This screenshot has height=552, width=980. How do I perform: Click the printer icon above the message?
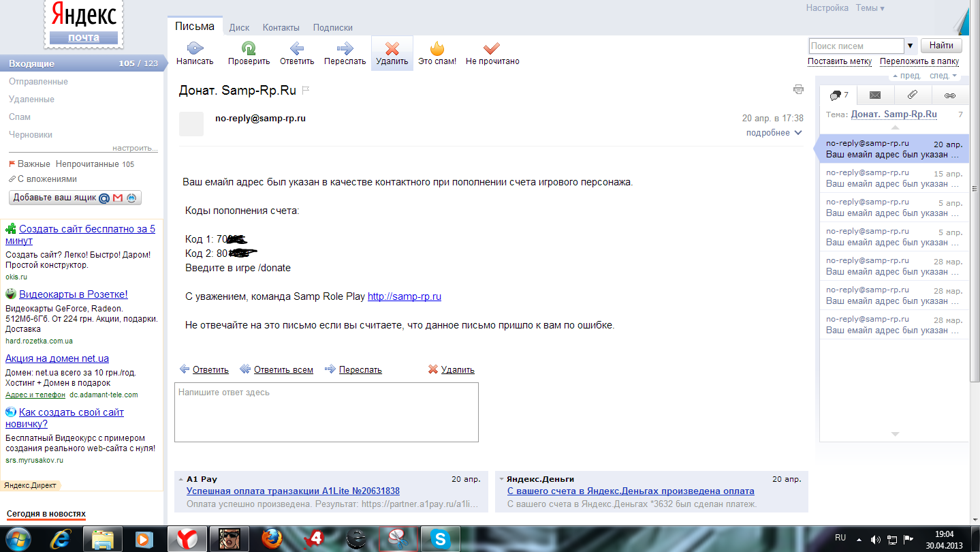tap(798, 89)
